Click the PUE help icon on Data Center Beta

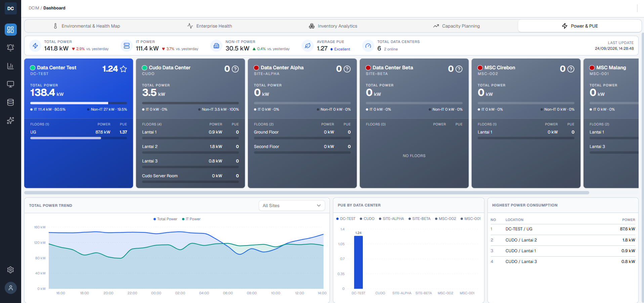(459, 69)
